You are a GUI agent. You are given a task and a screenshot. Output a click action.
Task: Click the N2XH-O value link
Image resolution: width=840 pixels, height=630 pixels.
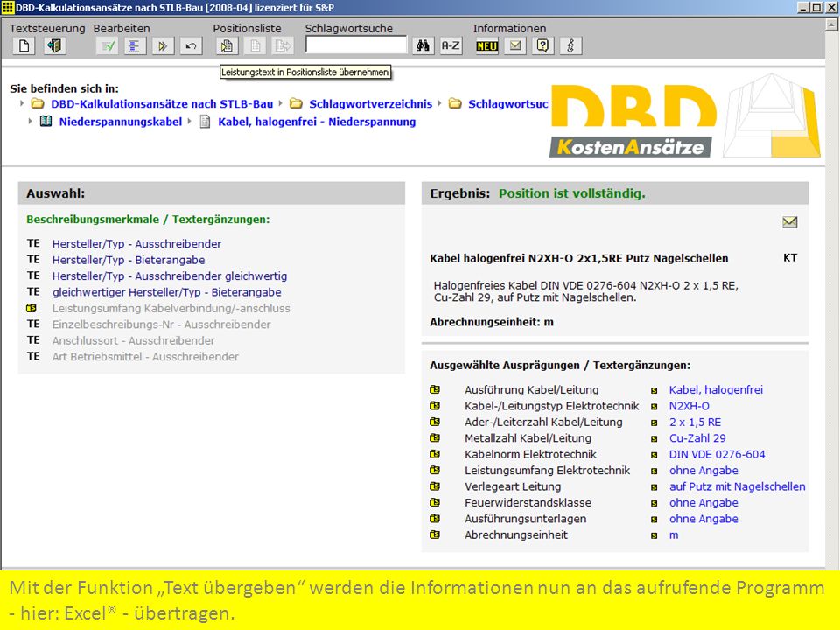[689, 406]
